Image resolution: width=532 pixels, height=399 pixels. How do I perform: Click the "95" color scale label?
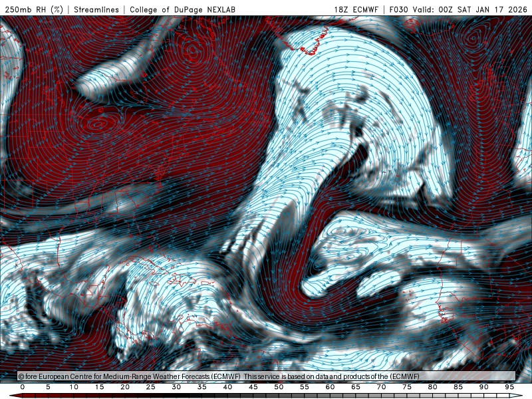tap(509, 387)
